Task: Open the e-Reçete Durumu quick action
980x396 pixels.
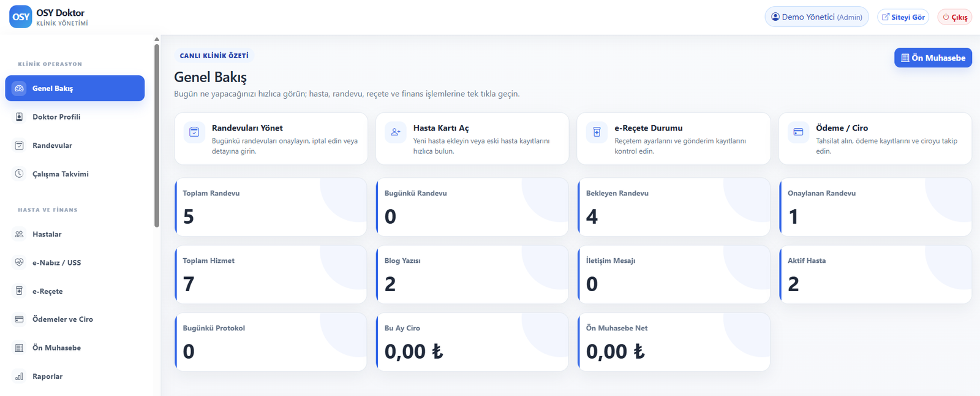Action: (674, 139)
